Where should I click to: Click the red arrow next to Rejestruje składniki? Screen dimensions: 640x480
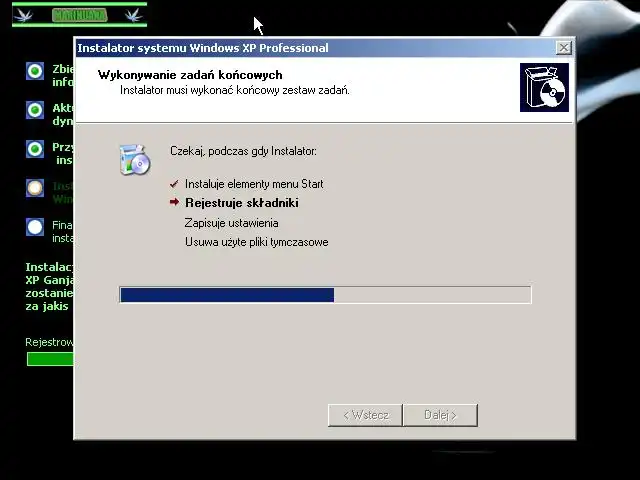[x=174, y=202]
